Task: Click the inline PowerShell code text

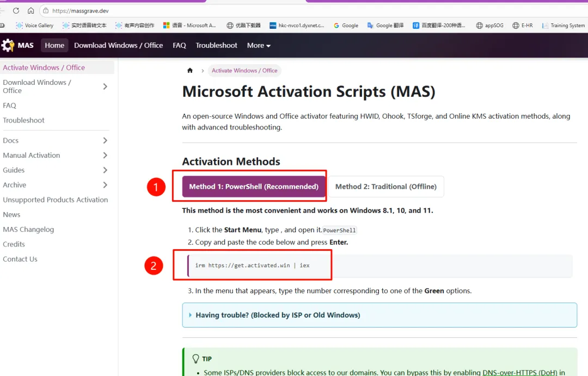Action: [x=339, y=230]
